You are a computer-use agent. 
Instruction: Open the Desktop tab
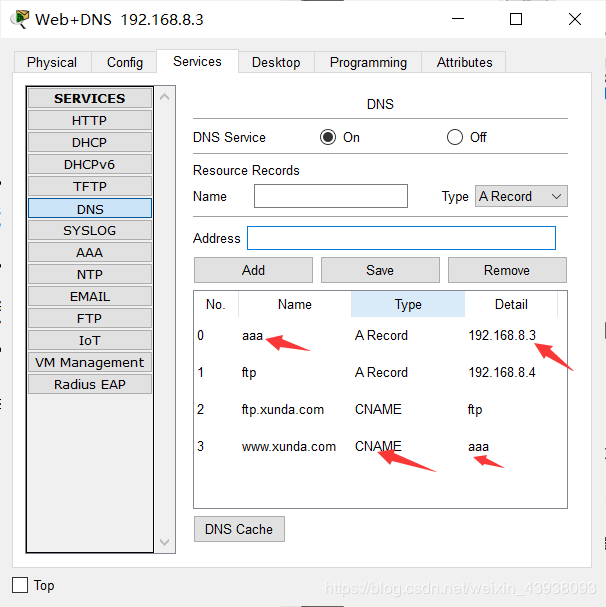click(x=276, y=62)
